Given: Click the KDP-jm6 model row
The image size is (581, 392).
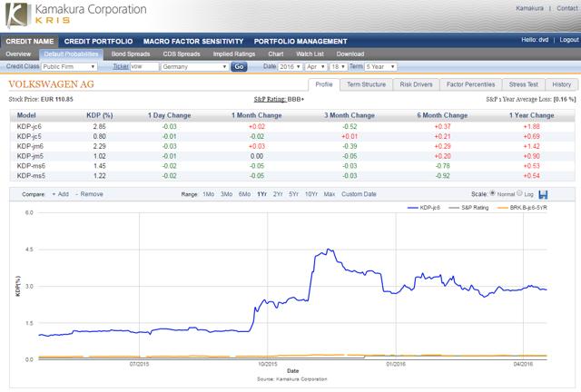Looking at the screenshot, I should (292, 146).
